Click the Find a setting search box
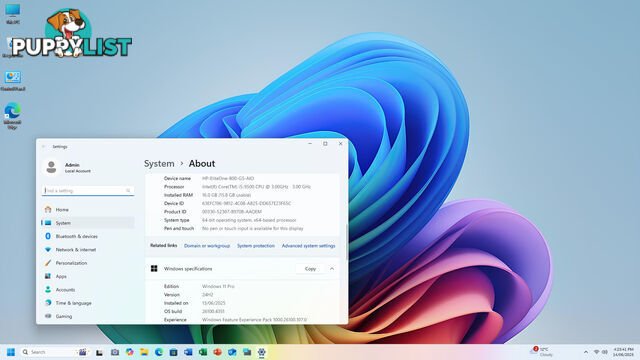Image resolution: width=640 pixels, height=360 pixels. [x=88, y=191]
